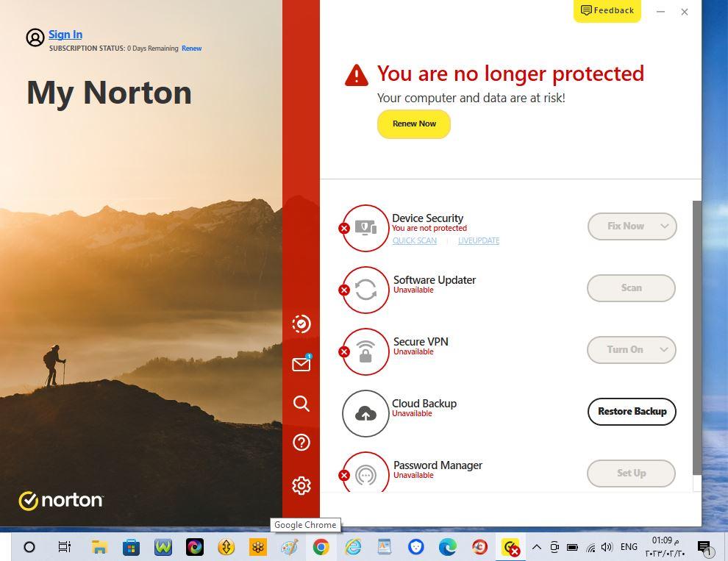Screen dimensions: 728x561
Task: Switch the ENG input language indicator
Action: coord(629,547)
